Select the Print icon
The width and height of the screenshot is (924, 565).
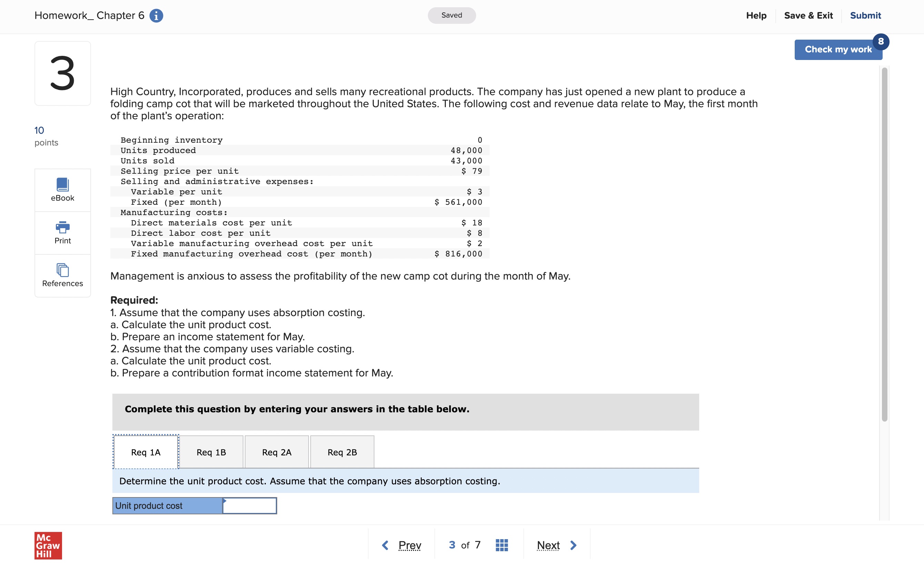[x=62, y=232]
